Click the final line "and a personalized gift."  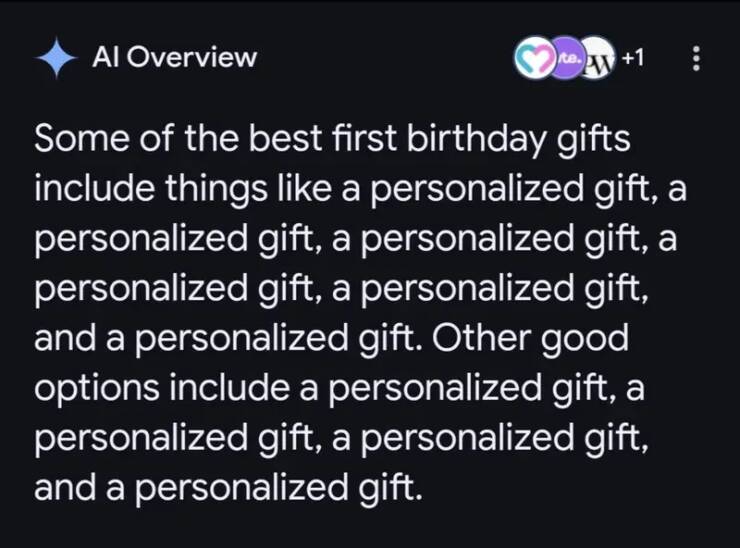[x=229, y=489]
